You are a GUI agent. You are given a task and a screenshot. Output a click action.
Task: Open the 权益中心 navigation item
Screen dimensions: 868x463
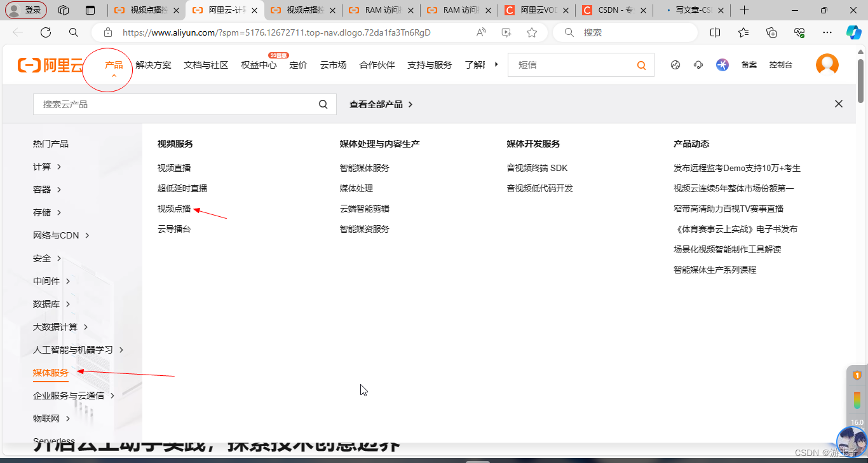pyautogui.click(x=259, y=65)
